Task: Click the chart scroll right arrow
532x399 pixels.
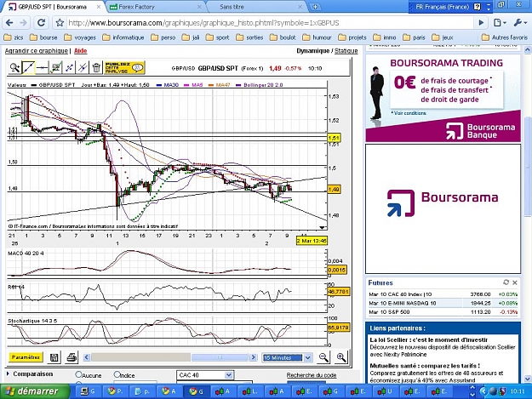Action: click(253, 357)
